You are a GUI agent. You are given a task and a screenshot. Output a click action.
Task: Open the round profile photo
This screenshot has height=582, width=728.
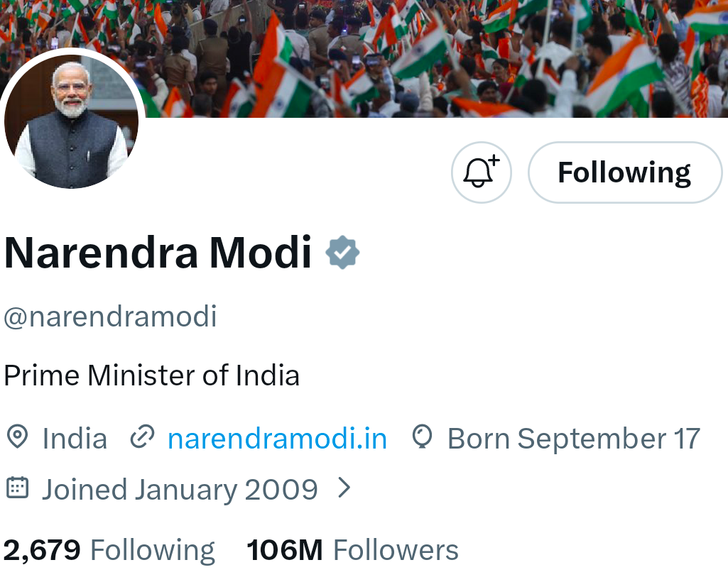tap(70, 121)
